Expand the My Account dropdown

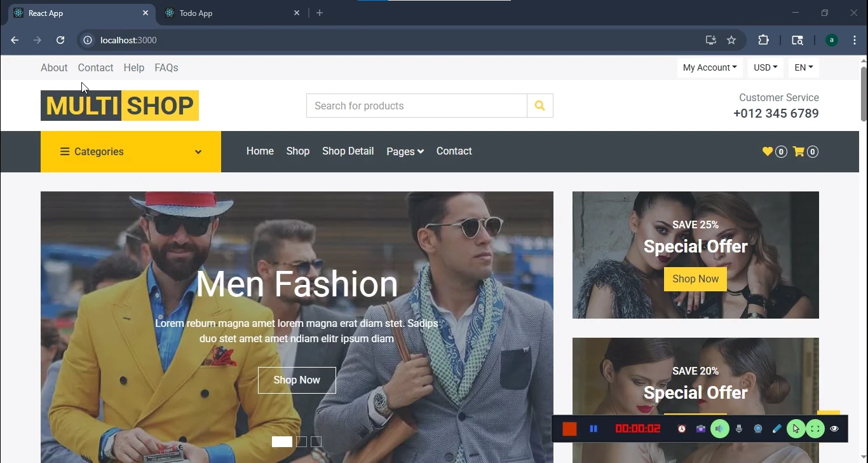(x=709, y=67)
